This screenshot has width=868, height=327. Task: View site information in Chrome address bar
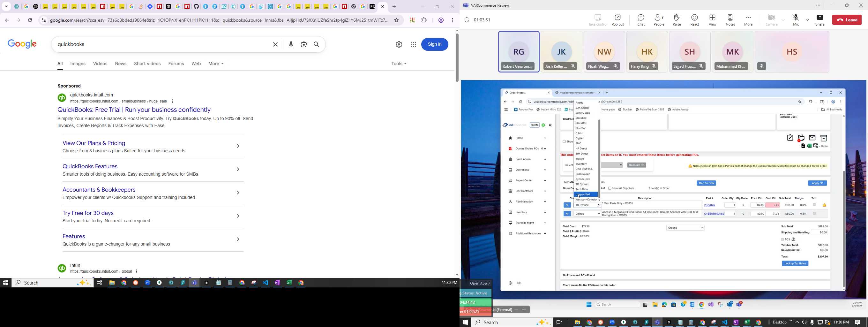pyautogui.click(x=43, y=20)
